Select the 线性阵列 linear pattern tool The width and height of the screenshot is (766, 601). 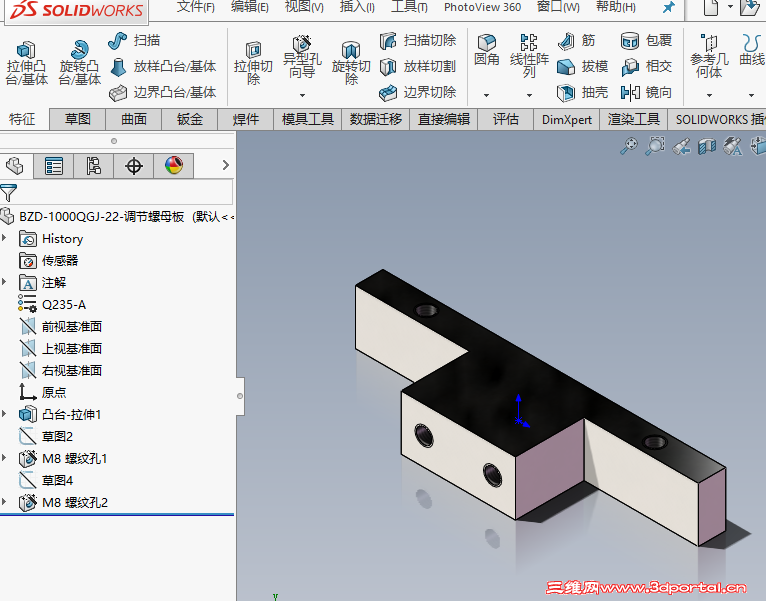coord(529,56)
